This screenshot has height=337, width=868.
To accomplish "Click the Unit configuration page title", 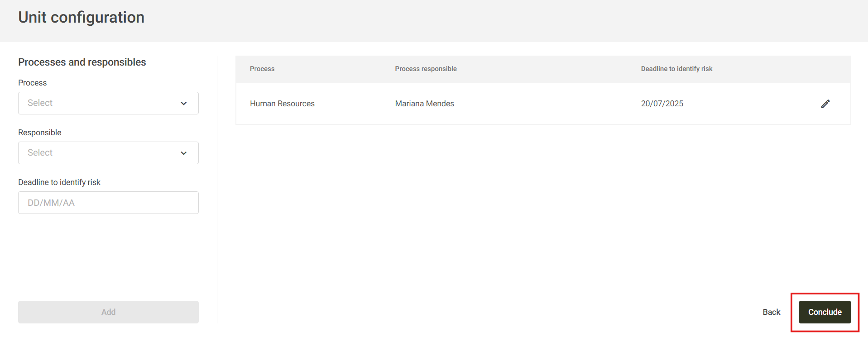I will point(82,17).
